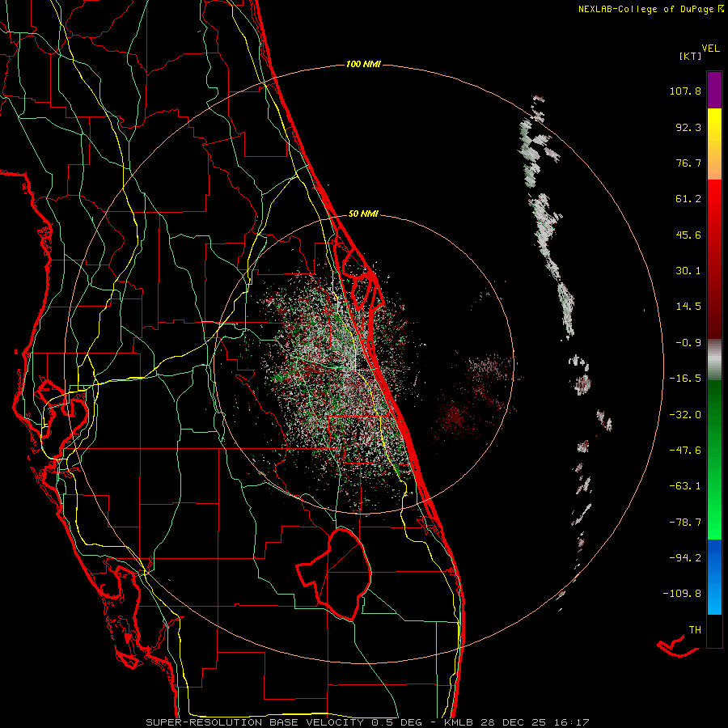This screenshot has height=728, width=728.
Task: Click the KMLB 28 DEC 25 16:17 timestamp
Action: (x=517, y=722)
